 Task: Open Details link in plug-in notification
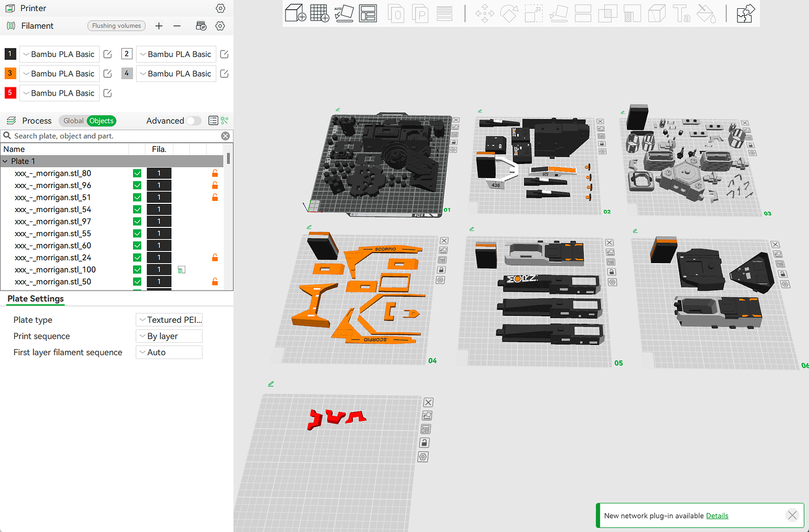717,516
